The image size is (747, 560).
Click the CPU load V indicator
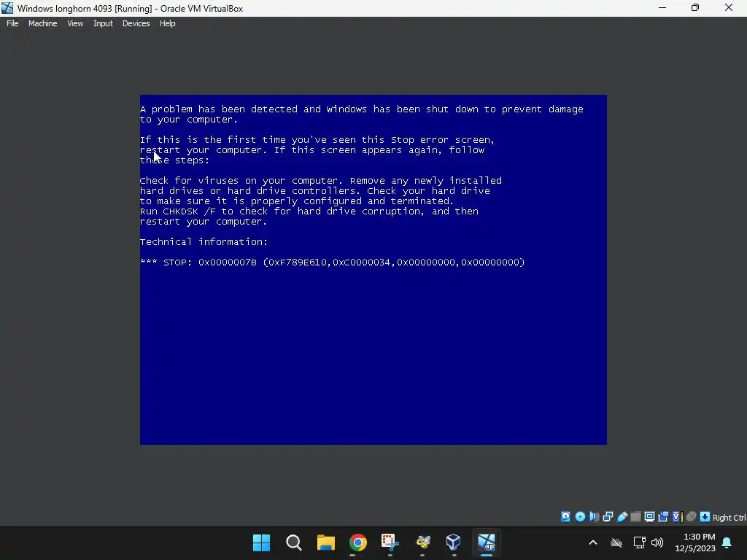click(x=678, y=517)
